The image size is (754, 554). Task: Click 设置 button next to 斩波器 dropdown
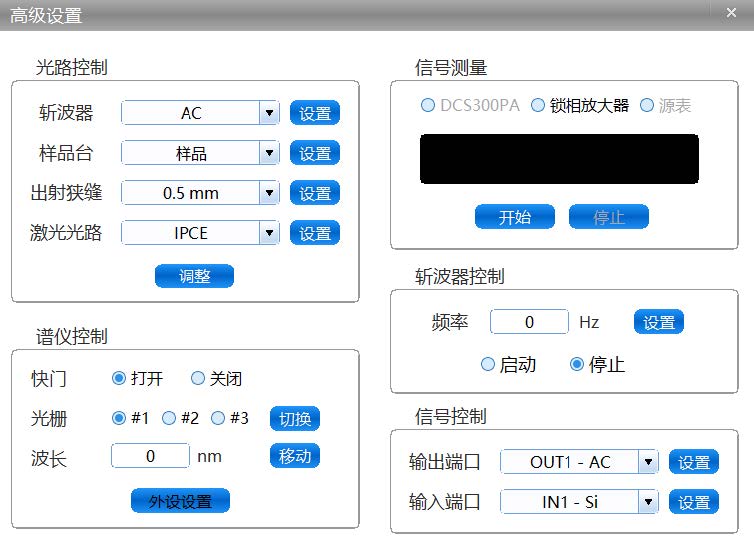[315, 114]
